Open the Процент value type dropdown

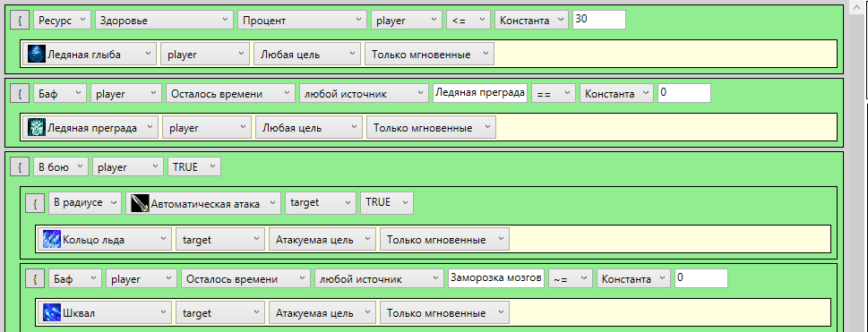click(x=302, y=20)
